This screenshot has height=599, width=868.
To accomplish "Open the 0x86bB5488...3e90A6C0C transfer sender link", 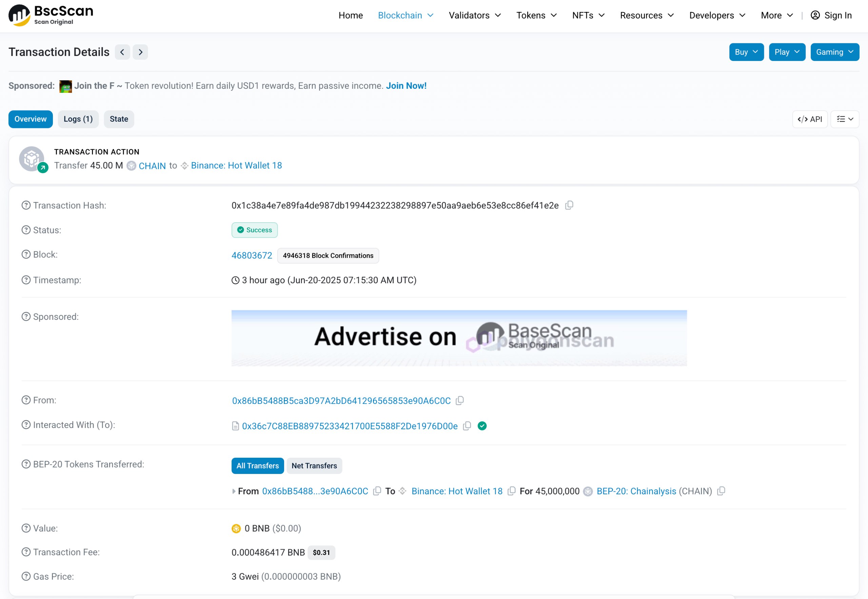I will click(315, 491).
